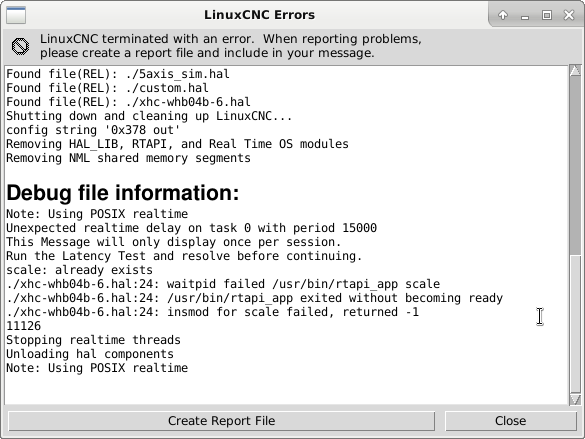Click the 'scale: already exists' line
585x439 pixels.
[79, 270]
